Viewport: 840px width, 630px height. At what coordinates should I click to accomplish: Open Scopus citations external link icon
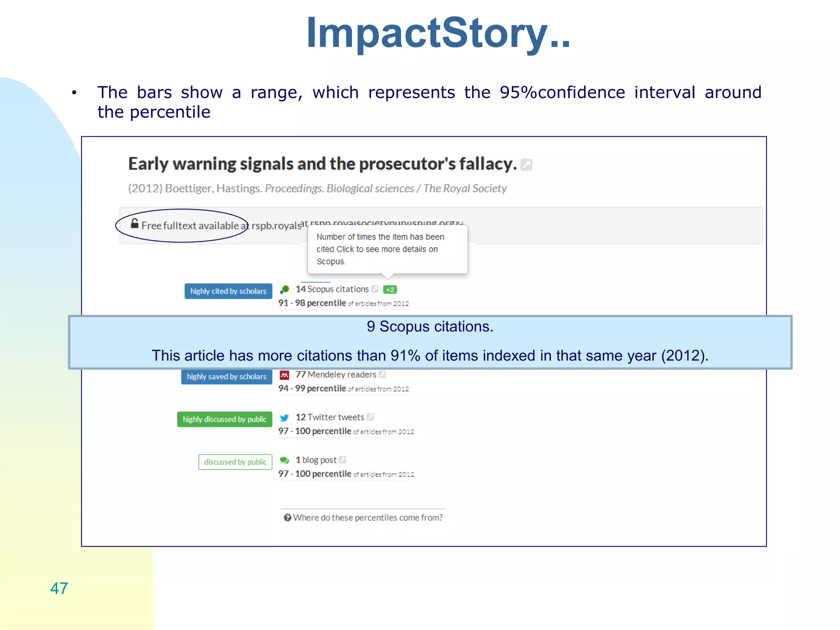pos(374,289)
